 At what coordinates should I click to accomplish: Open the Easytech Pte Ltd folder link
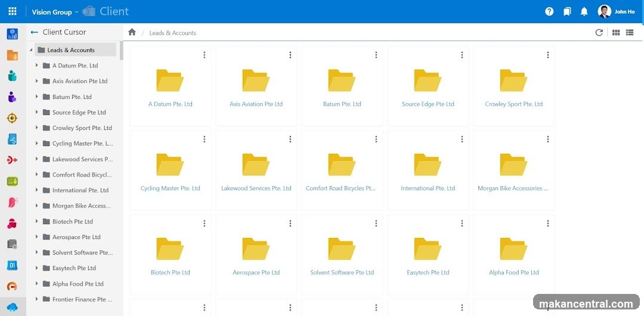pos(428,272)
